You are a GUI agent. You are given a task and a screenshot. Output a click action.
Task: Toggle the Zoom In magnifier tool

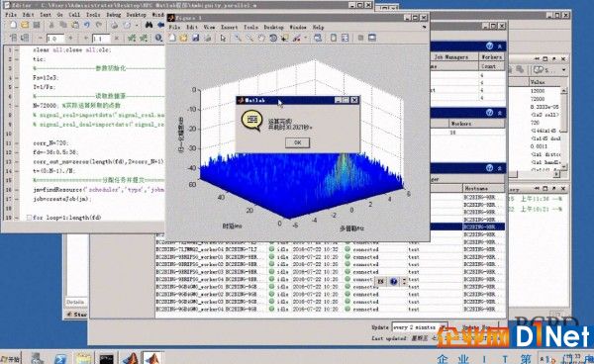coord(238,38)
